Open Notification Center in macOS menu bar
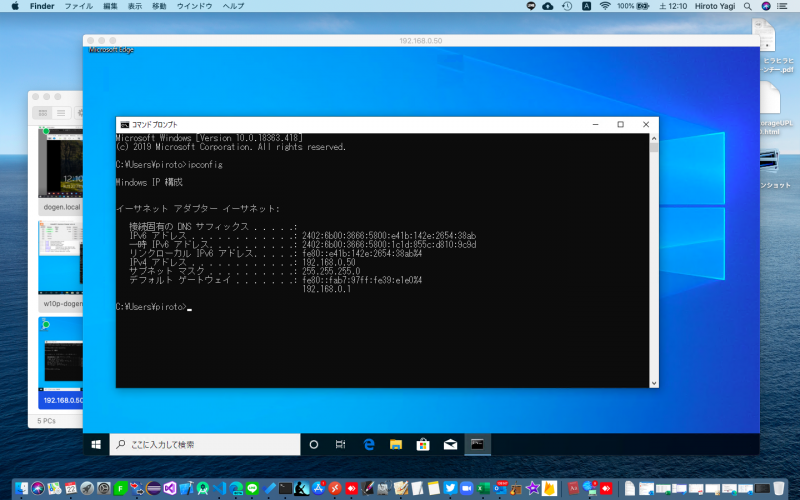 click(787, 6)
